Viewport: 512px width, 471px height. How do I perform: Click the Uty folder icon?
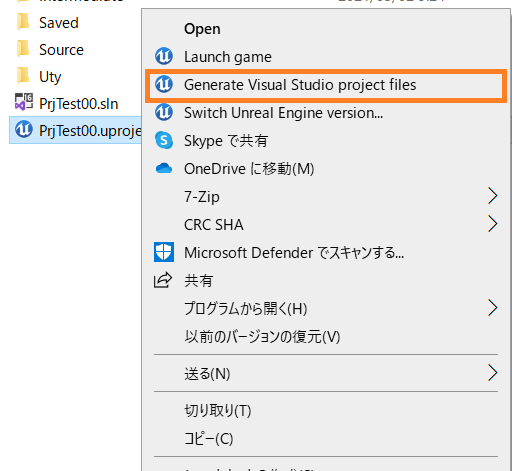(23, 76)
